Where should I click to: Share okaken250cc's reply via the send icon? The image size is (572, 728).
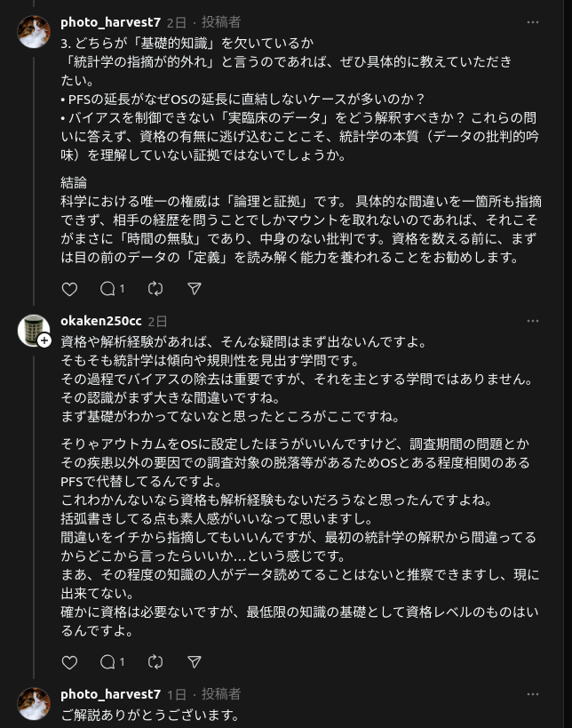(x=195, y=662)
